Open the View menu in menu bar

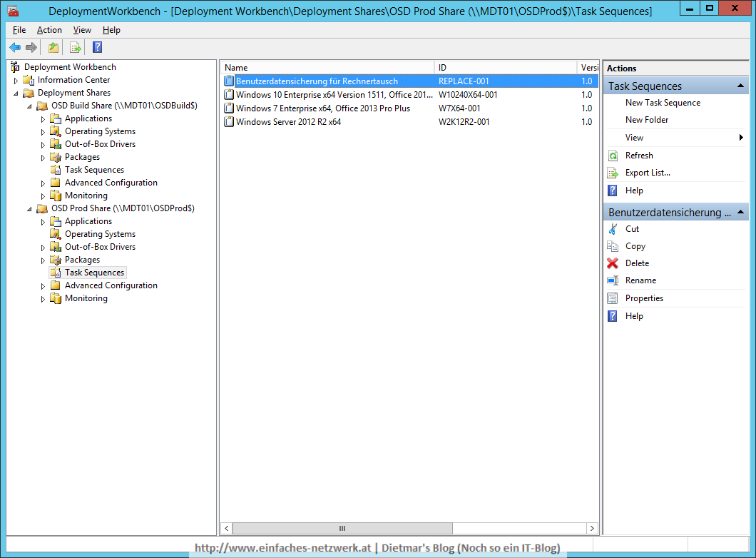pos(82,30)
